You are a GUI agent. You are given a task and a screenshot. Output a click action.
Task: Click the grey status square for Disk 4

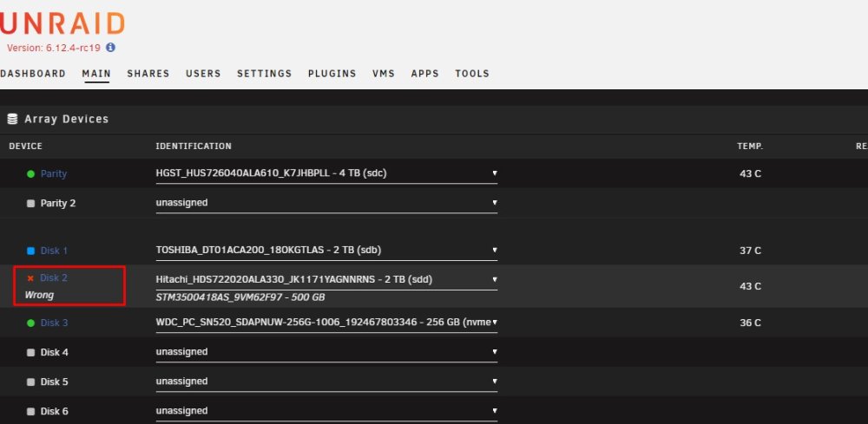[x=31, y=352]
